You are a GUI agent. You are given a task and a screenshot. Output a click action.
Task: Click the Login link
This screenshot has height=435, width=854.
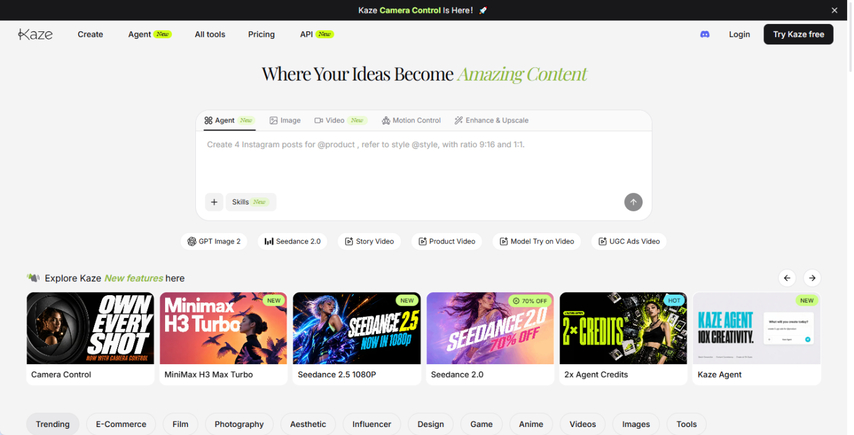click(739, 34)
